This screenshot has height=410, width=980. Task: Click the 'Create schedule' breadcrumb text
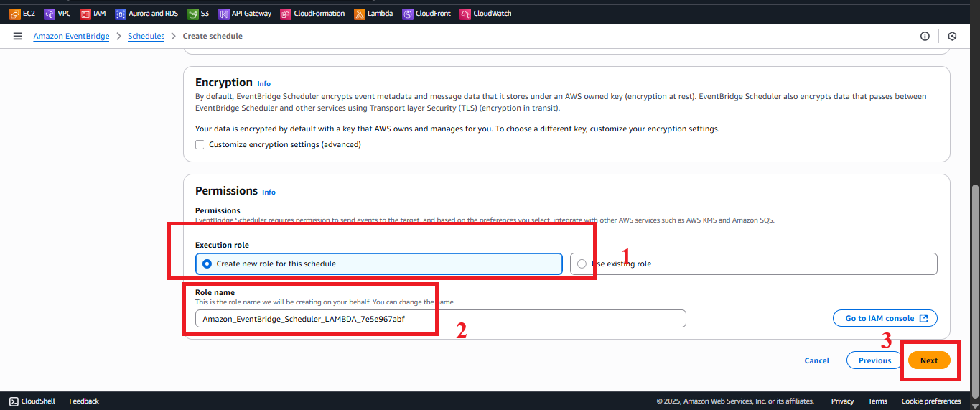point(213,36)
